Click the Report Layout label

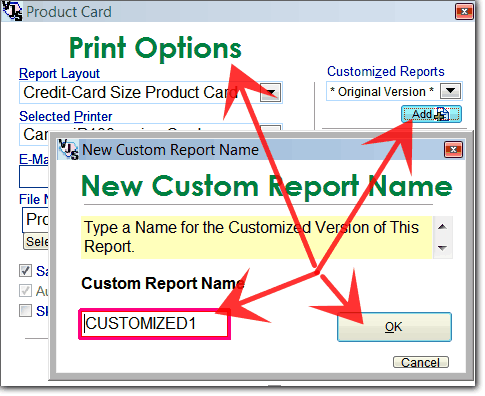coord(59,74)
